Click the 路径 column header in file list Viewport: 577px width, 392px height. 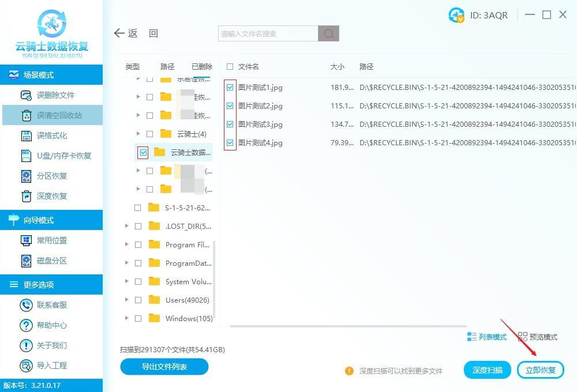coord(366,66)
